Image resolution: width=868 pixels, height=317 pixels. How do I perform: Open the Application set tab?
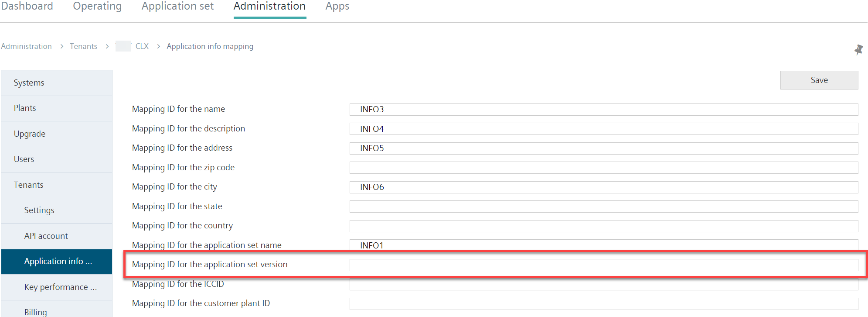pyautogui.click(x=177, y=6)
